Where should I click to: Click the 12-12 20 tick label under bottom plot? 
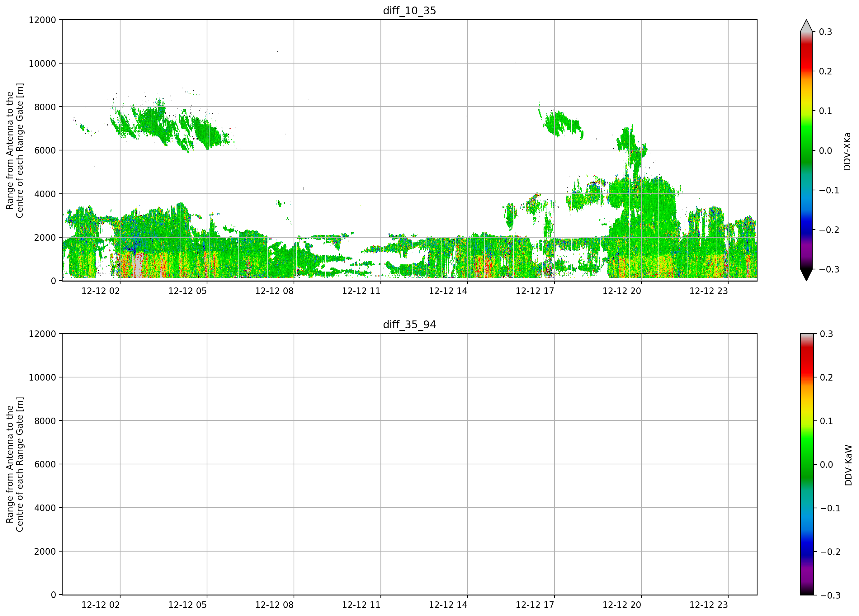(621, 605)
